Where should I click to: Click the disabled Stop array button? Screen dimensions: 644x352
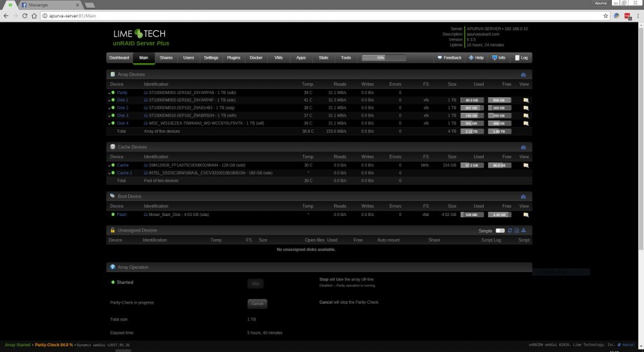tap(256, 284)
